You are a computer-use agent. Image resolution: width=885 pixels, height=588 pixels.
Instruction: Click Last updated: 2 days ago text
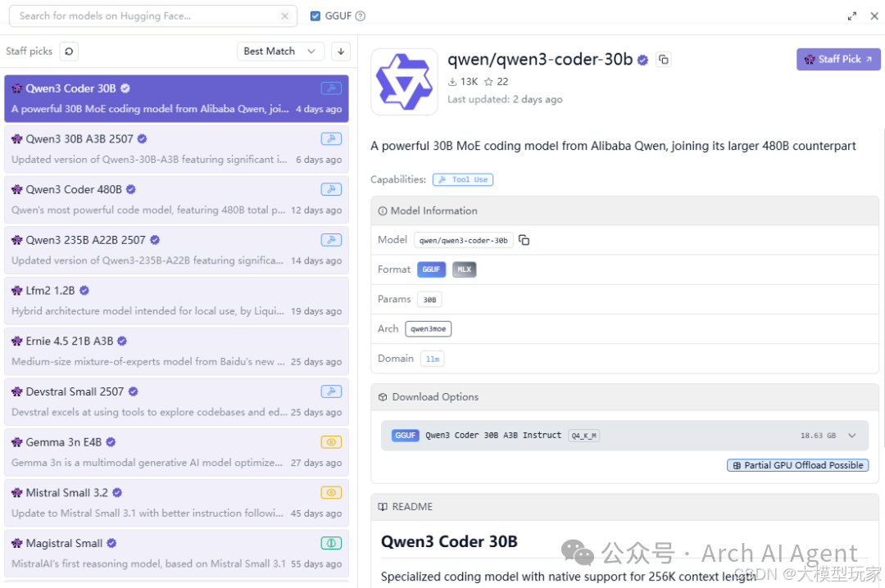pos(505,99)
